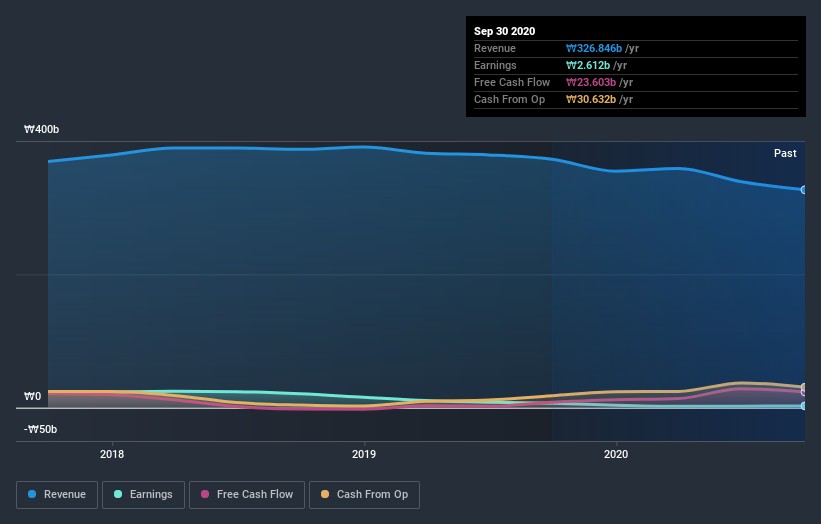Click the Free Cash Flow label in tooltip

(x=512, y=82)
